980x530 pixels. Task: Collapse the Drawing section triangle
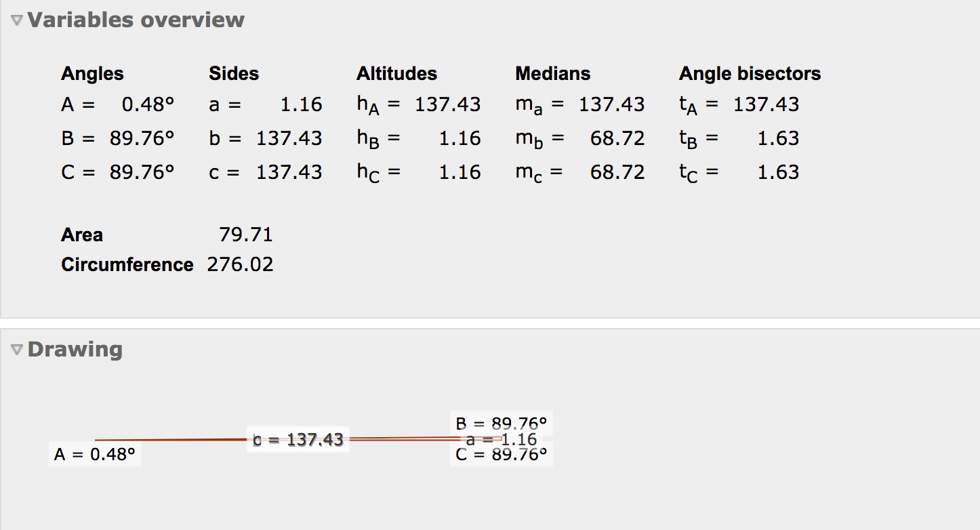(17, 350)
